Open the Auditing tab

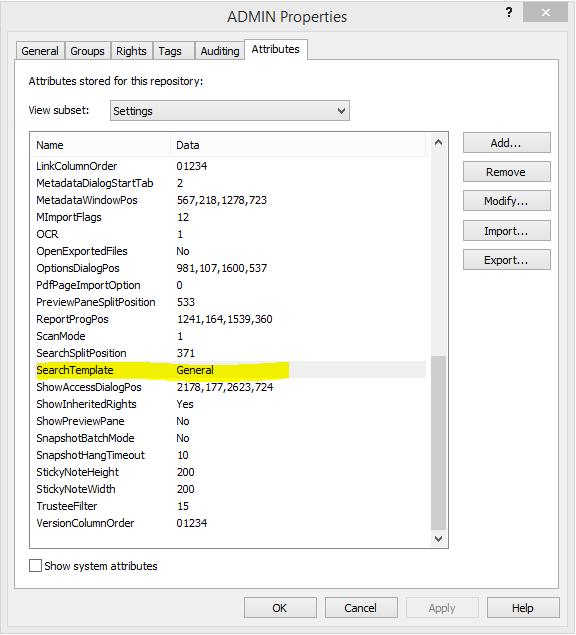coord(220,51)
